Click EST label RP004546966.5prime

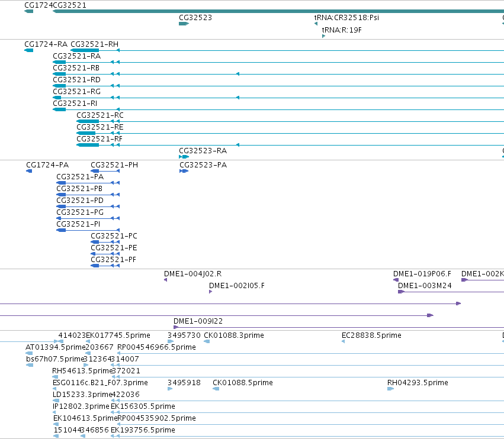[x=156, y=347]
